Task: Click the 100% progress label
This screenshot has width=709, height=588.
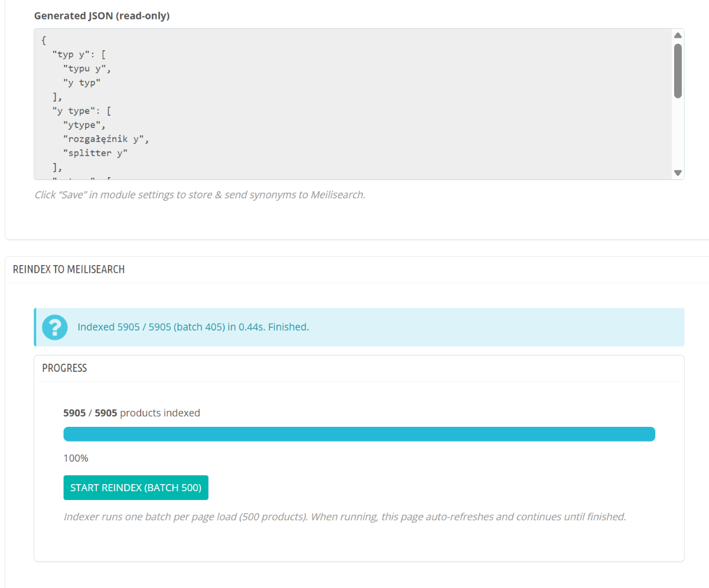Action: coord(76,458)
